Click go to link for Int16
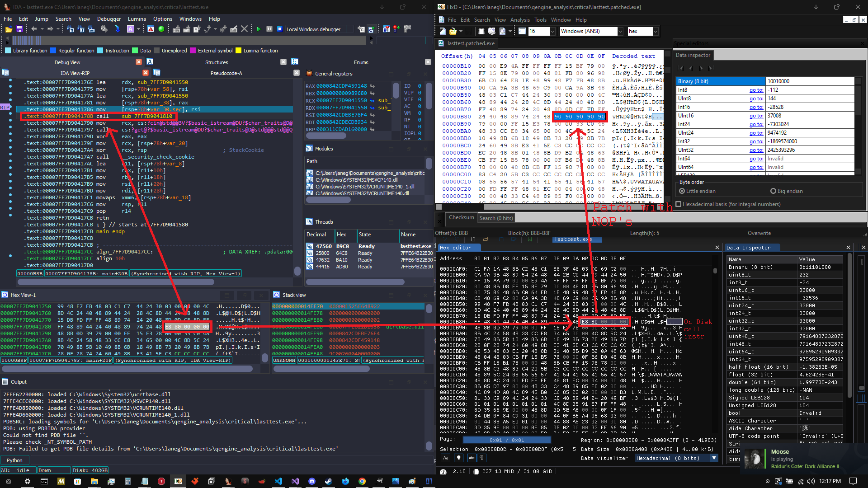Screen dimensions: 868x488 click(756, 107)
